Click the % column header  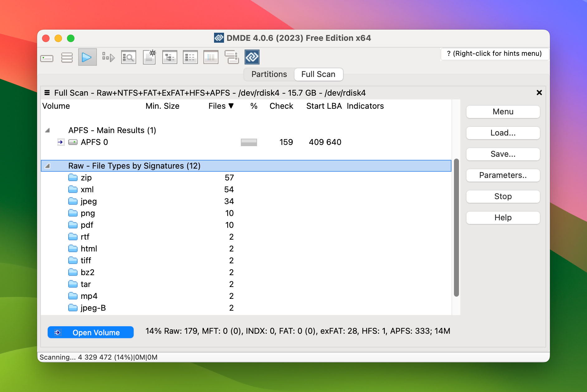click(254, 106)
